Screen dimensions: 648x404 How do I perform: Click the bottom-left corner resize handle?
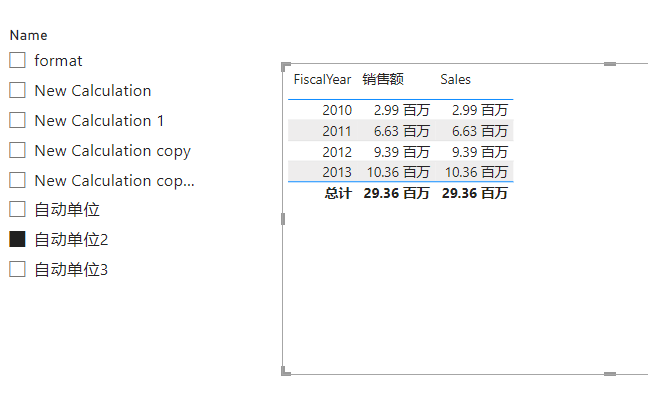tap(286, 371)
